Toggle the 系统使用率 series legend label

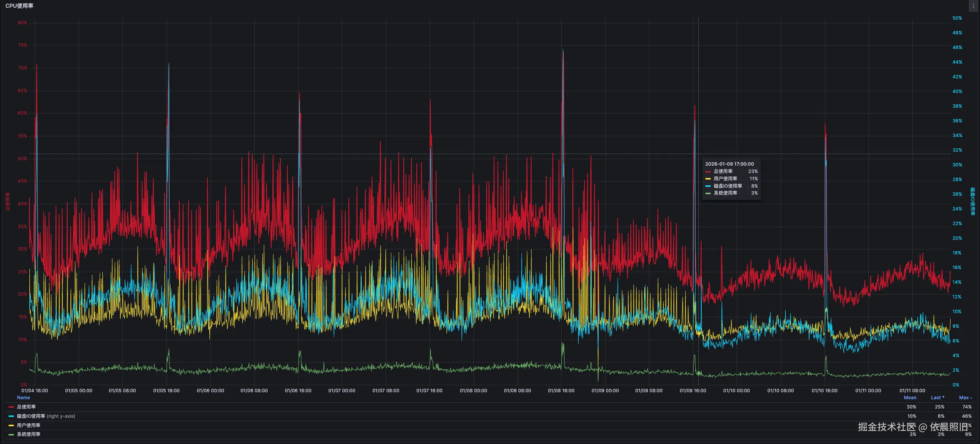pyautogui.click(x=29, y=434)
